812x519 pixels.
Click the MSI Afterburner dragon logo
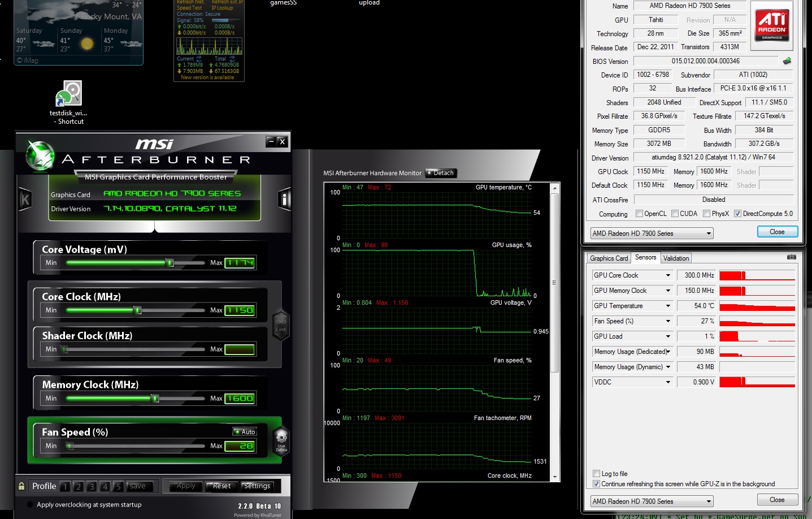tap(40, 155)
